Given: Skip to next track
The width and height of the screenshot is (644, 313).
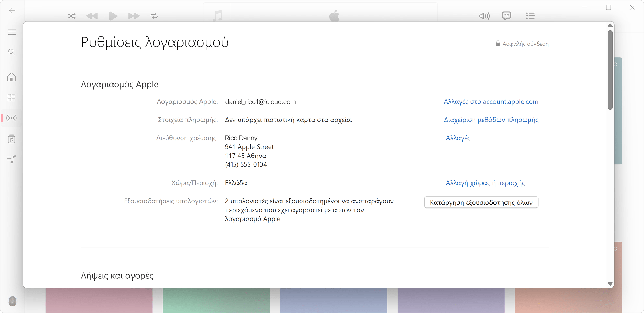Looking at the screenshot, I should coord(134,16).
